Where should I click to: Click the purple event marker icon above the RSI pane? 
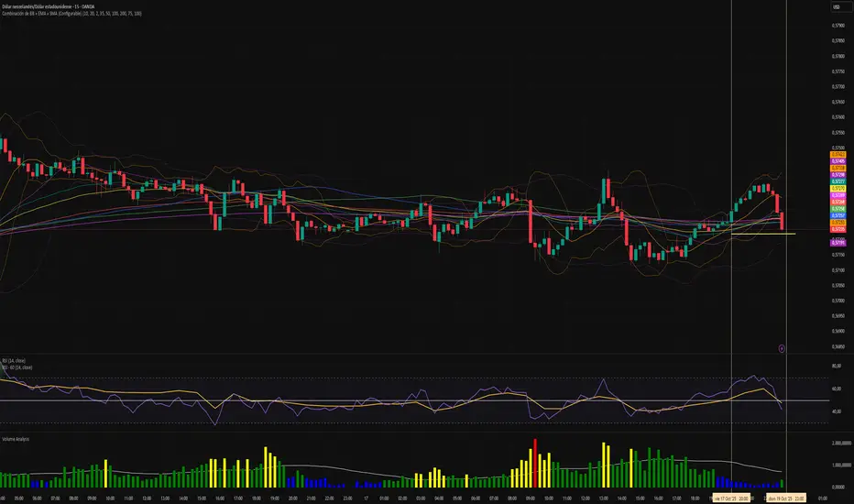tap(782, 348)
